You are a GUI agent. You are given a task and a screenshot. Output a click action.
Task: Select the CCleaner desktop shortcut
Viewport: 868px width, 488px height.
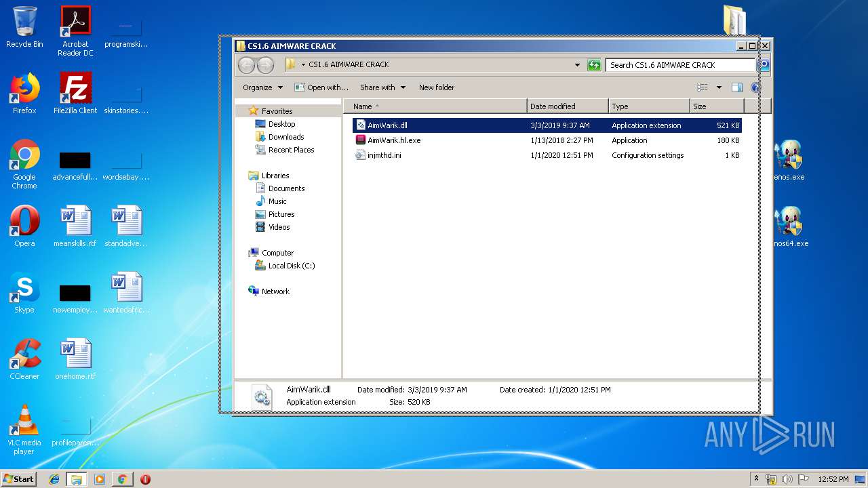(x=24, y=359)
